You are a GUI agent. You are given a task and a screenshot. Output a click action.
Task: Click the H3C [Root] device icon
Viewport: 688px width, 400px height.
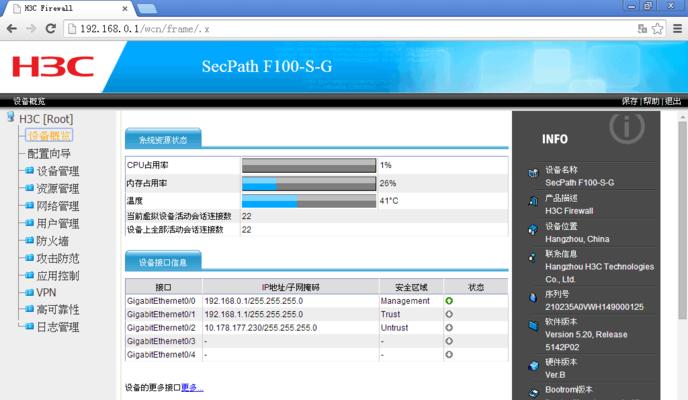click(x=11, y=117)
